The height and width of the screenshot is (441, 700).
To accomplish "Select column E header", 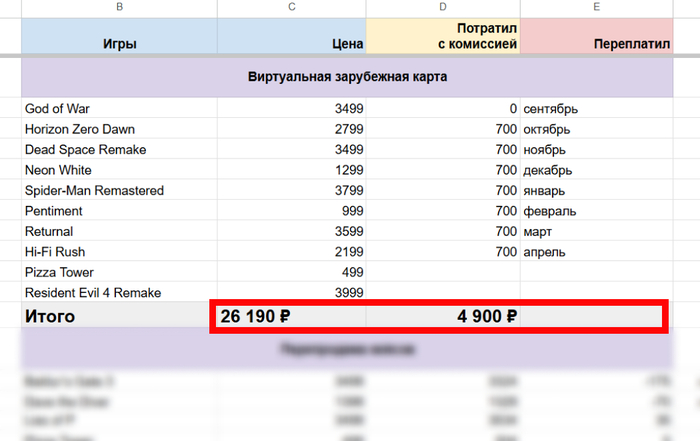I will pyautogui.click(x=596, y=8).
